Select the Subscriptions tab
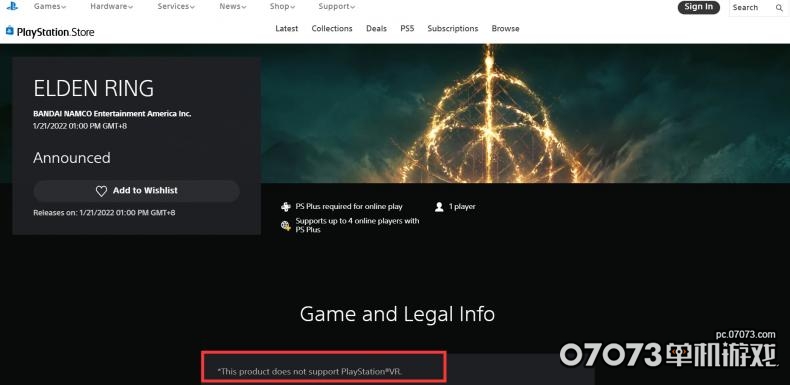 point(453,29)
